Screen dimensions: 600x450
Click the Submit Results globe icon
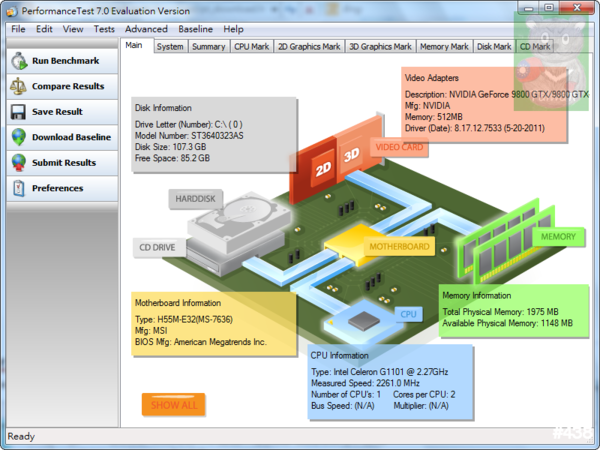[x=18, y=162]
